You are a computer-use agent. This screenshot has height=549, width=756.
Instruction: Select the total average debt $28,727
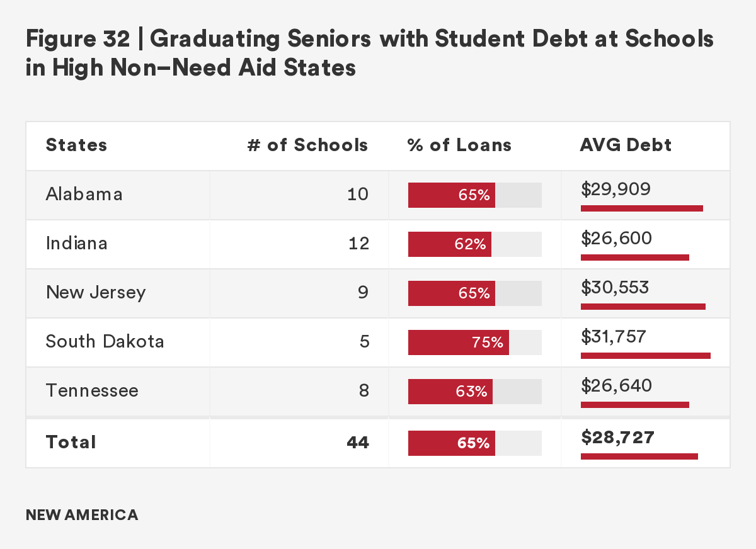point(618,438)
